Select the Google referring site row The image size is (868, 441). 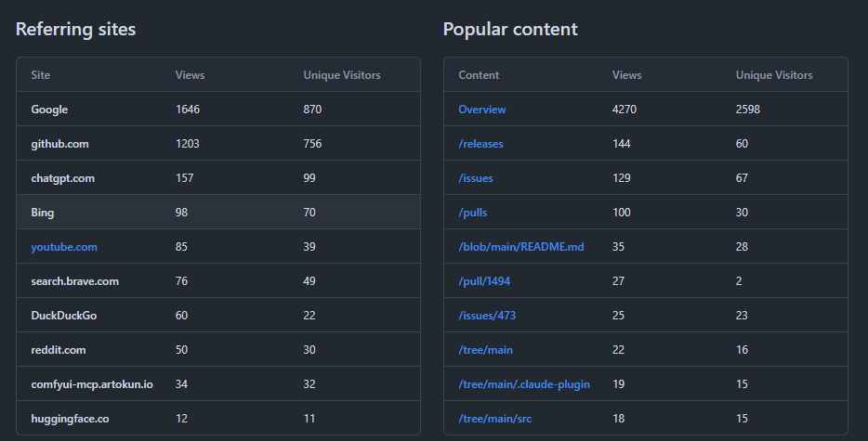[218, 109]
